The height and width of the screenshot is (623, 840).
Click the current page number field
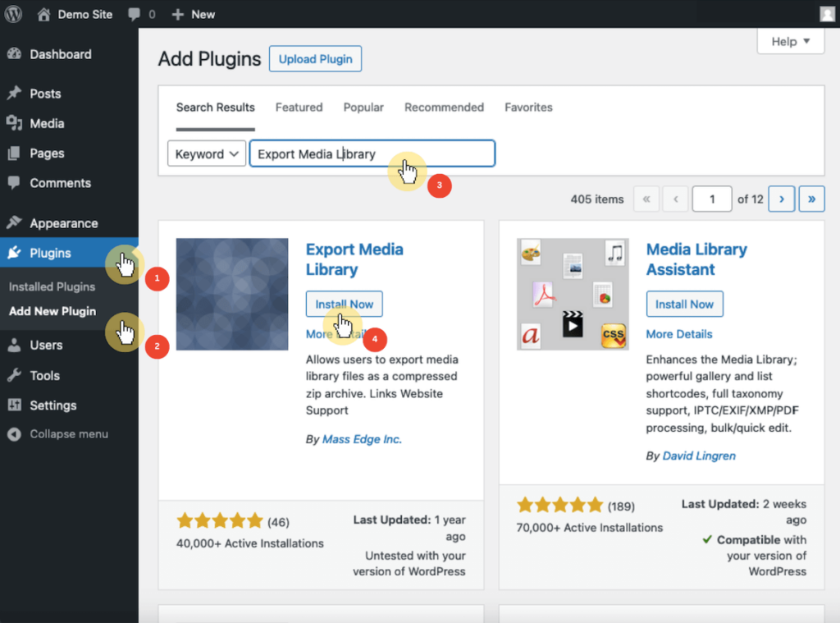tap(712, 199)
